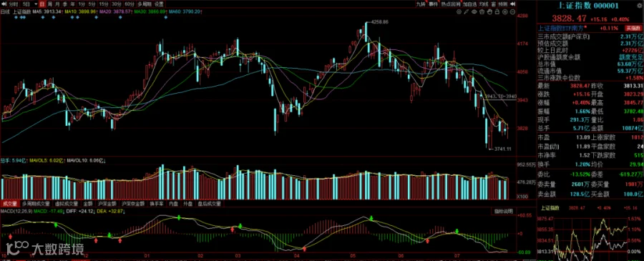
Task: Open the dropdown arrow next to 5日
Action: click(x=36, y=4)
